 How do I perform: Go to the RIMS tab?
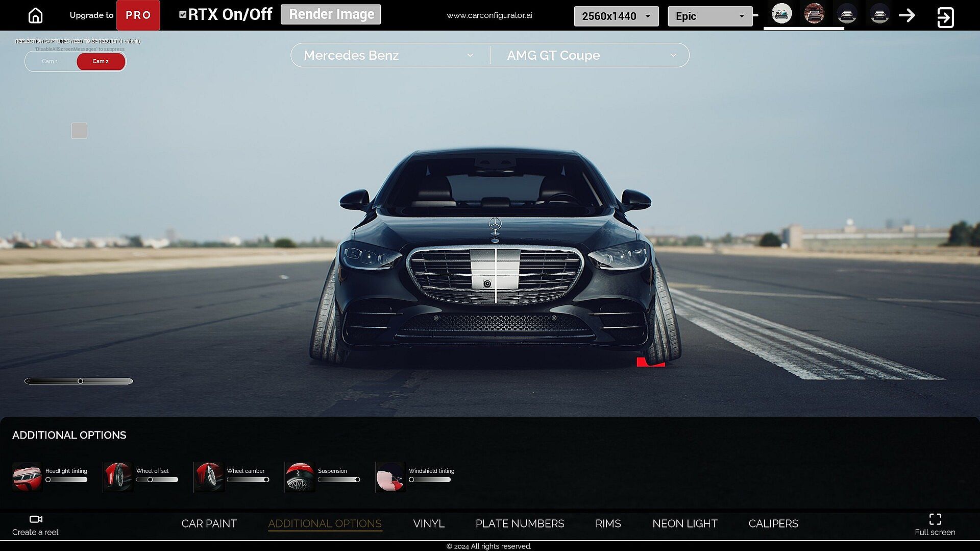608,523
